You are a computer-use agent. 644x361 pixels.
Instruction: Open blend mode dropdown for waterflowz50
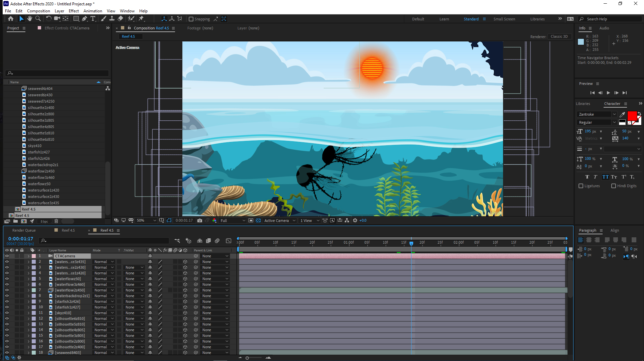(x=104, y=279)
